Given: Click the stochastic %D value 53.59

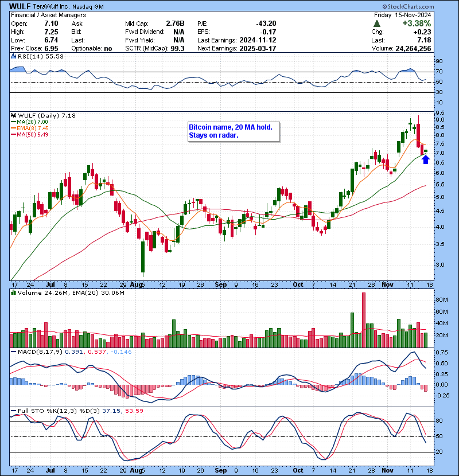Looking at the screenshot, I should point(134,411).
